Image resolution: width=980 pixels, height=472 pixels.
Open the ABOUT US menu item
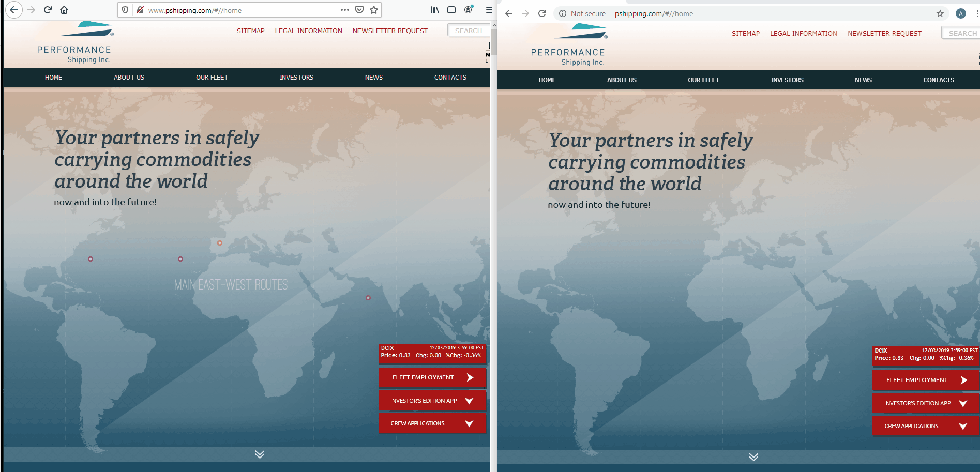tap(129, 77)
